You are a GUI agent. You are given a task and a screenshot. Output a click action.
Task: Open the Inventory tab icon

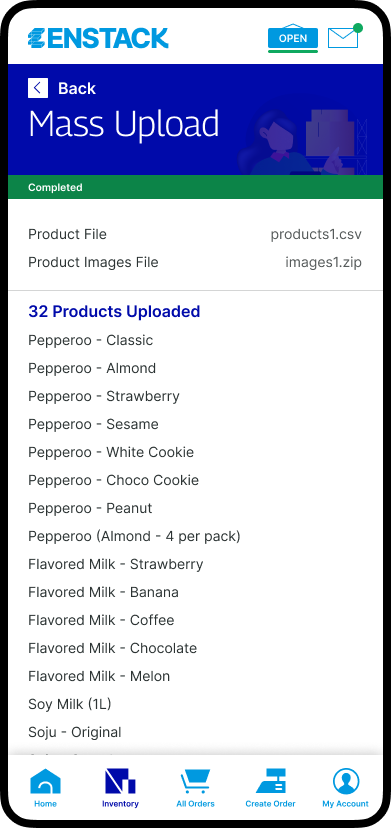tap(120, 782)
